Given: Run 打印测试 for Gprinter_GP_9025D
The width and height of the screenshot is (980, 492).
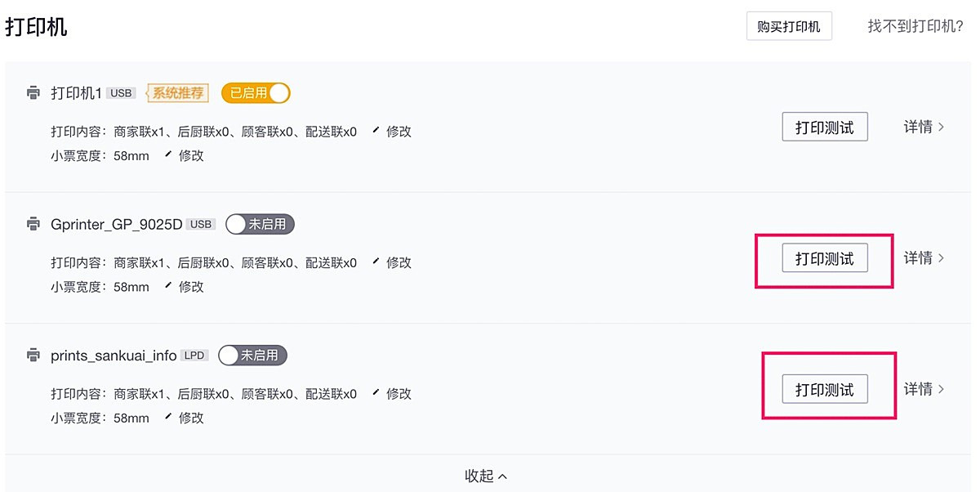Looking at the screenshot, I should pos(824,259).
